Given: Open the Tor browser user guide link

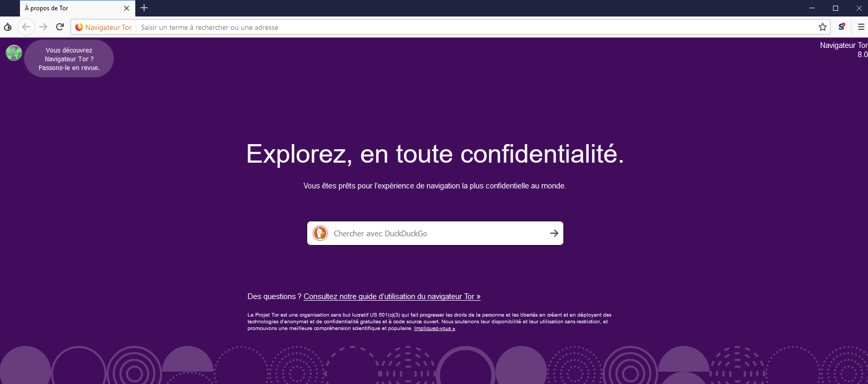Looking at the screenshot, I should 392,296.
